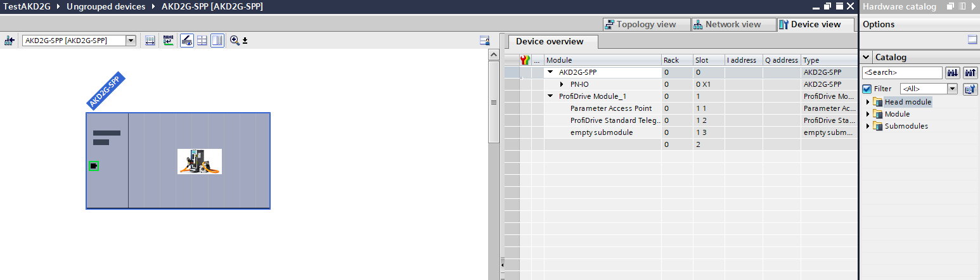This screenshot has height=280, width=980.
Task: Click Ungrouped devices in the breadcrumb
Action: [x=105, y=6]
